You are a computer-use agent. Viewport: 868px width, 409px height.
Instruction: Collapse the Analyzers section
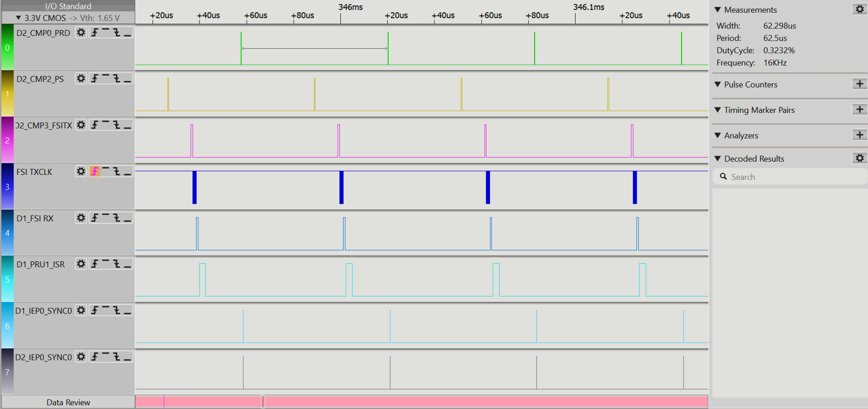coord(718,136)
